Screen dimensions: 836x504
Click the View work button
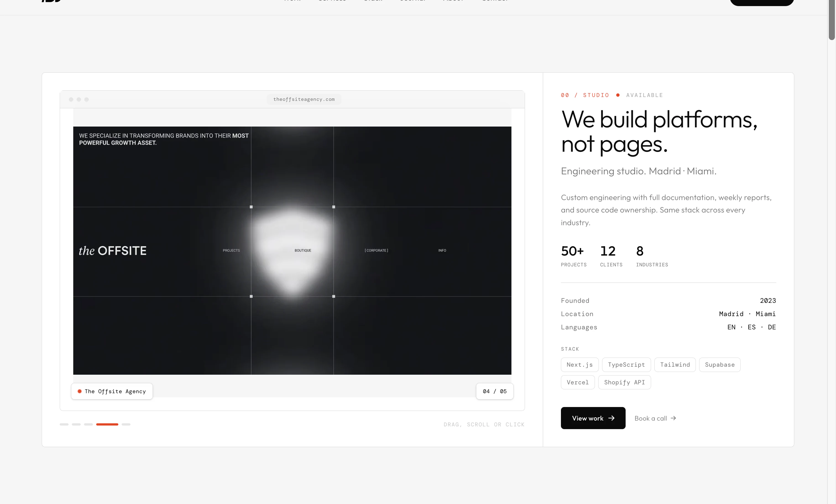[593, 418]
